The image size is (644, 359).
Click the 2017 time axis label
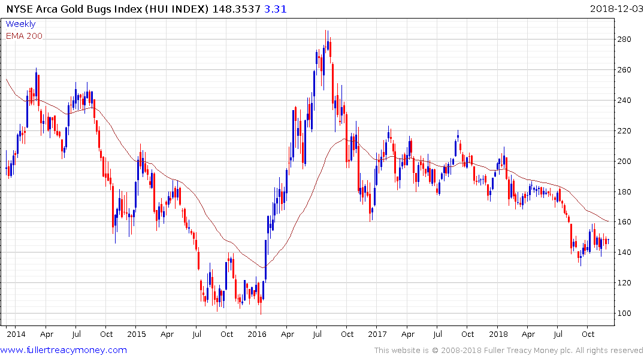[x=377, y=334]
